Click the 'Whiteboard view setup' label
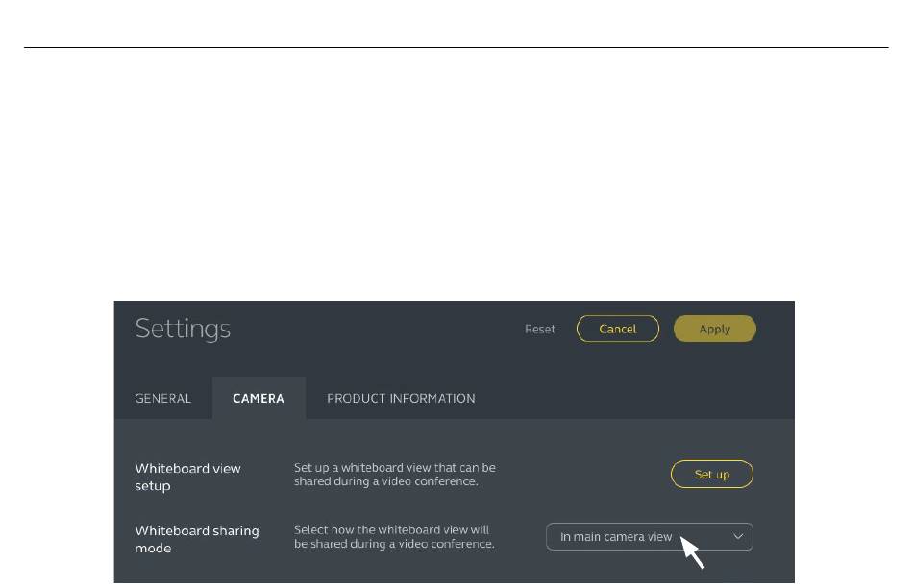913x588 pixels. 188,477
